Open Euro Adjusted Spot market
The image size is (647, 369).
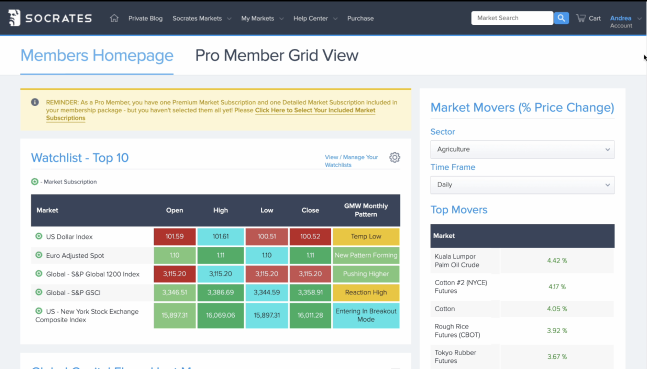tap(75, 255)
